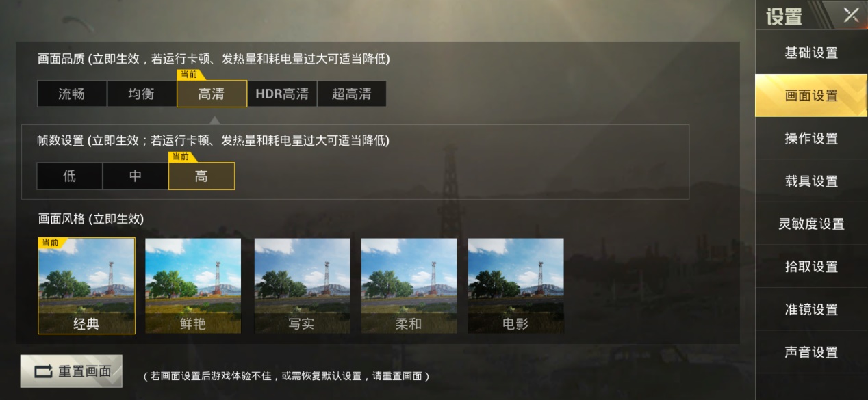
Task: Set frame rate to 中
Action: [136, 176]
